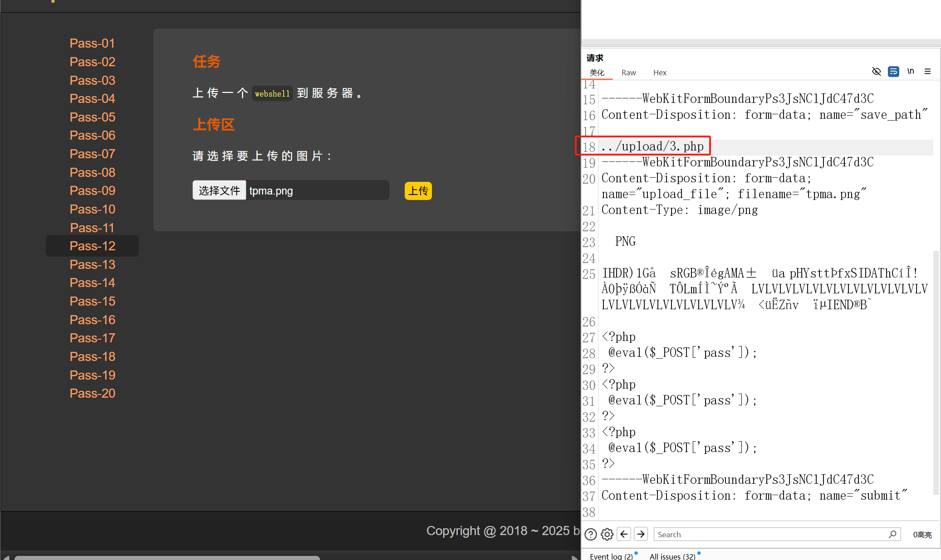Toggle hidden request parts eye icon
The image size is (941, 560).
click(x=876, y=72)
